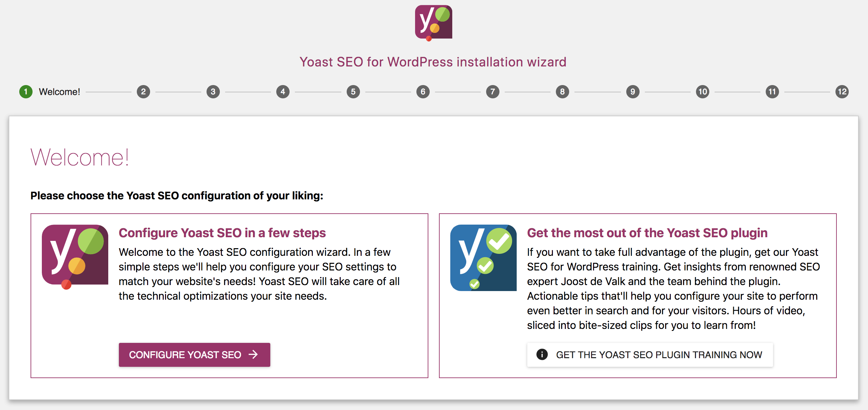Click the 'Configure Yoast SEO in a few steps' heading
The width and height of the screenshot is (868, 410).
click(222, 233)
